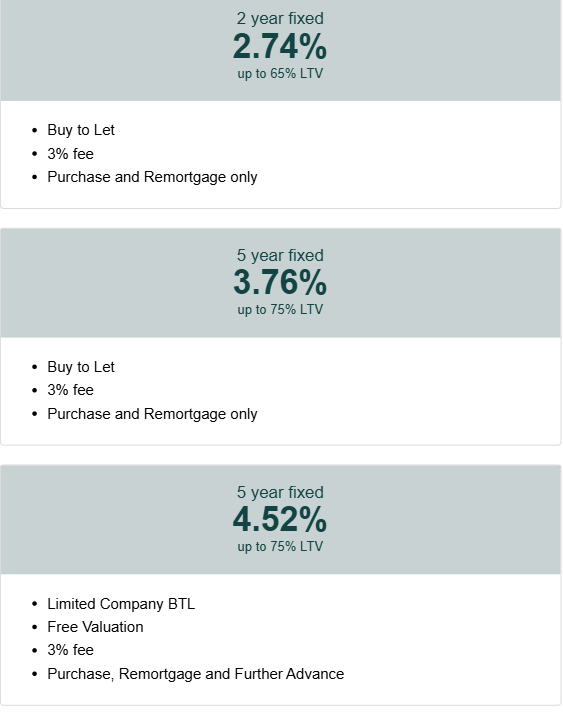Open the 3.76% rate heading

coord(280,282)
